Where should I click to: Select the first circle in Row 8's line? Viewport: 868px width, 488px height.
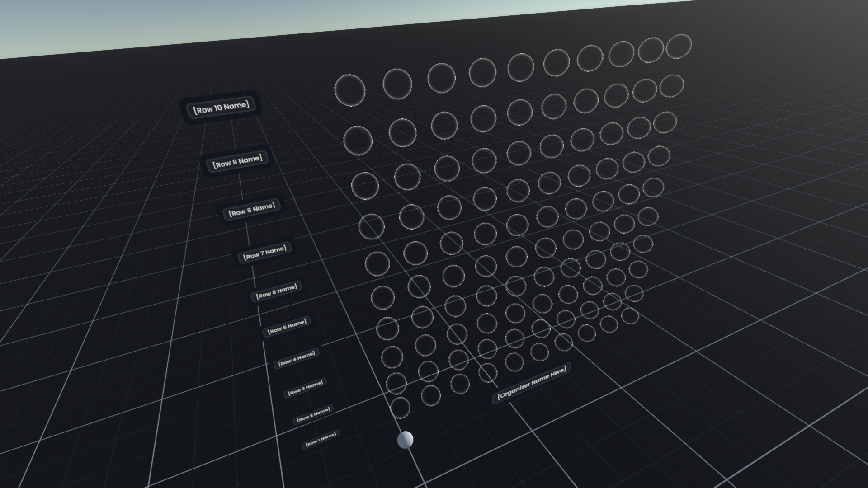(x=365, y=186)
